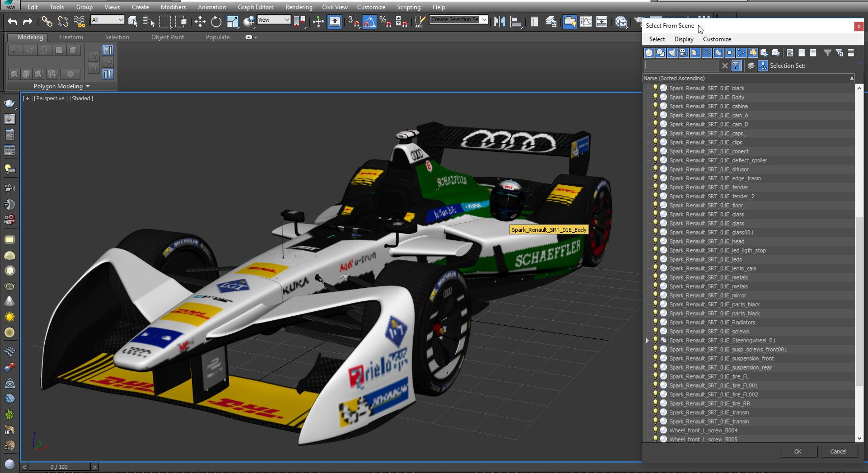Toggle light bulb visibility for Spark_Renault_SRT_01E_Body

655,97
